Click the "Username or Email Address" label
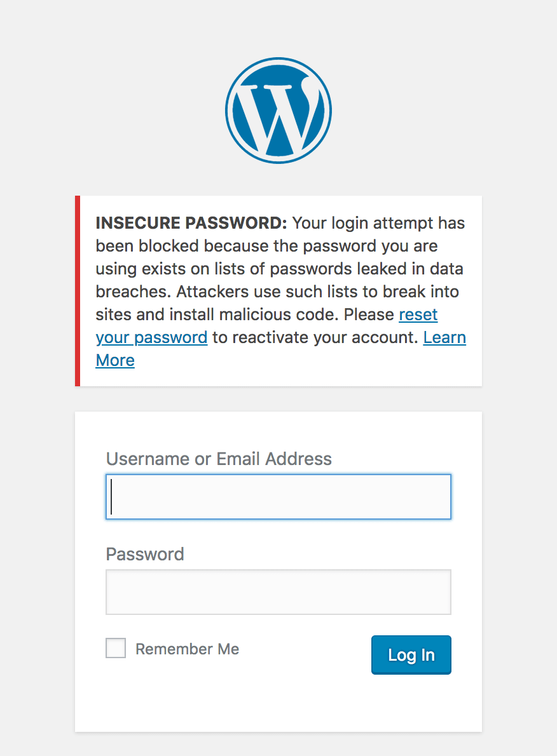The image size is (557, 756). [x=219, y=459]
